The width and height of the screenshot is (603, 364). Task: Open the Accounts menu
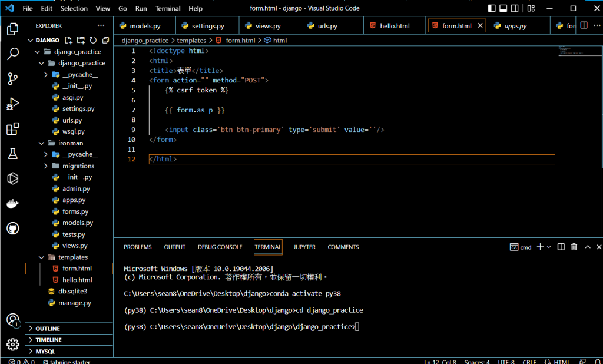(13, 320)
